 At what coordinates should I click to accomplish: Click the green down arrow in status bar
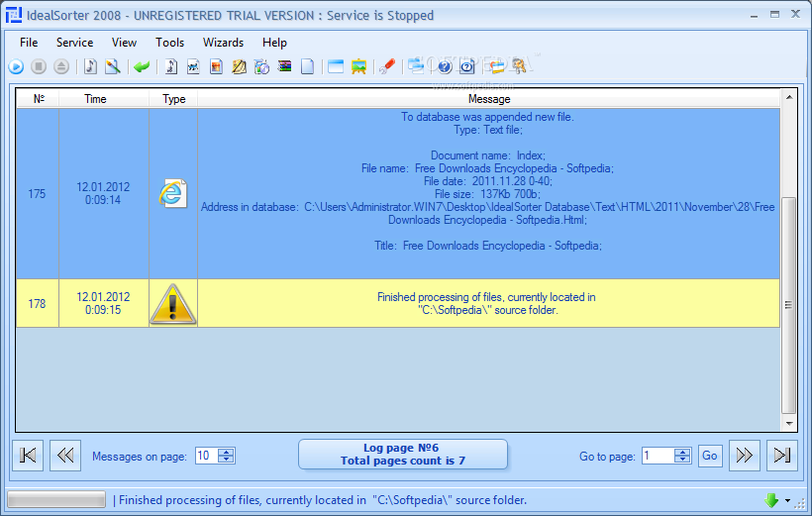tap(771, 500)
